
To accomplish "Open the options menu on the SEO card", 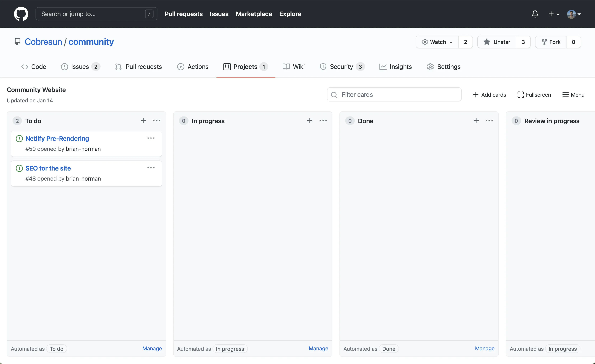I will click(x=151, y=167).
